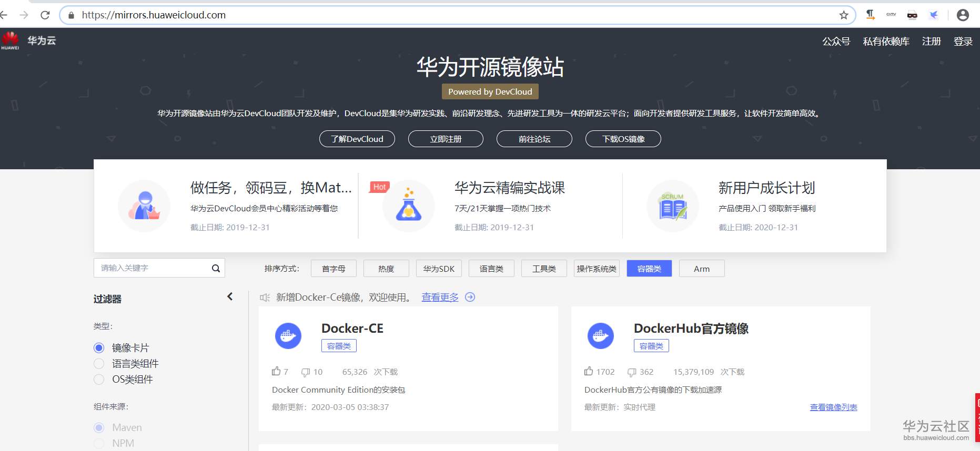Image resolution: width=980 pixels, height=451 pixels.
Task: Open the 华为云精编实战课 card title
Action: click(x=510, y=188)
